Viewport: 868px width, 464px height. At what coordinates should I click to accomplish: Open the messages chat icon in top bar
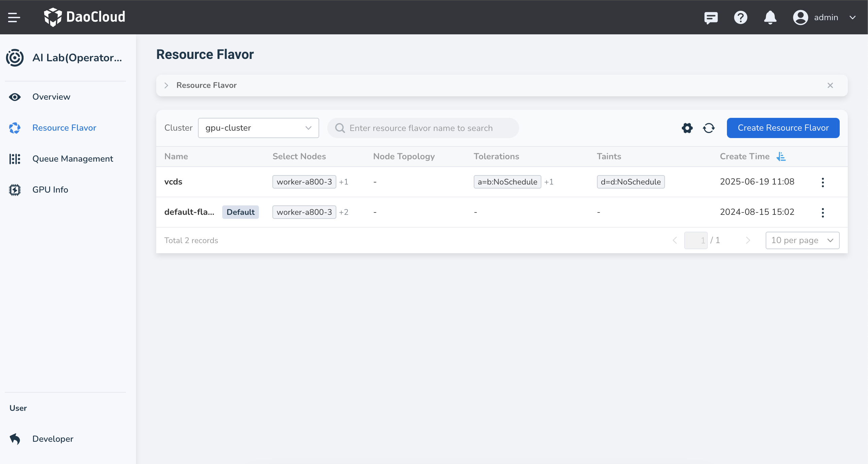[x=711, y=18]
